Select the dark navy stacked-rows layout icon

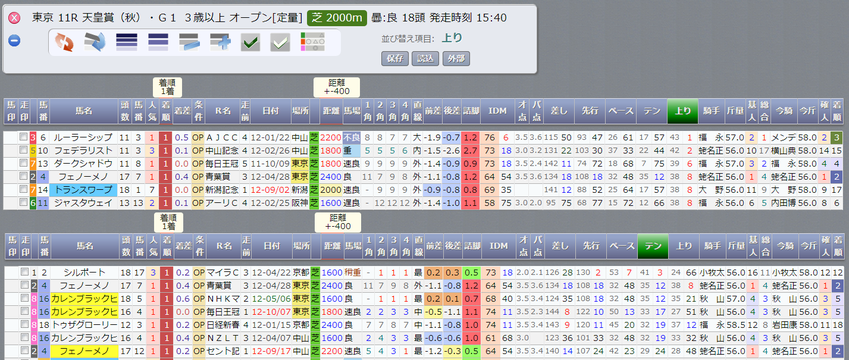127,42
